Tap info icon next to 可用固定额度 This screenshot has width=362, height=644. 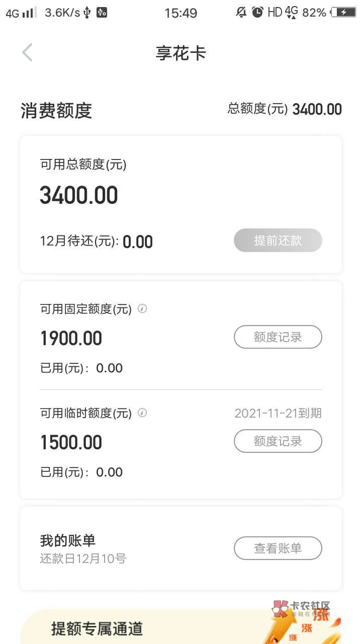[142, 309]
